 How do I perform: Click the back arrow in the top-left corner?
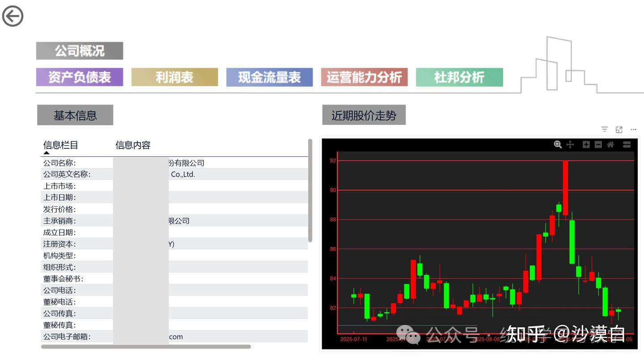click(x=13, y=16)
